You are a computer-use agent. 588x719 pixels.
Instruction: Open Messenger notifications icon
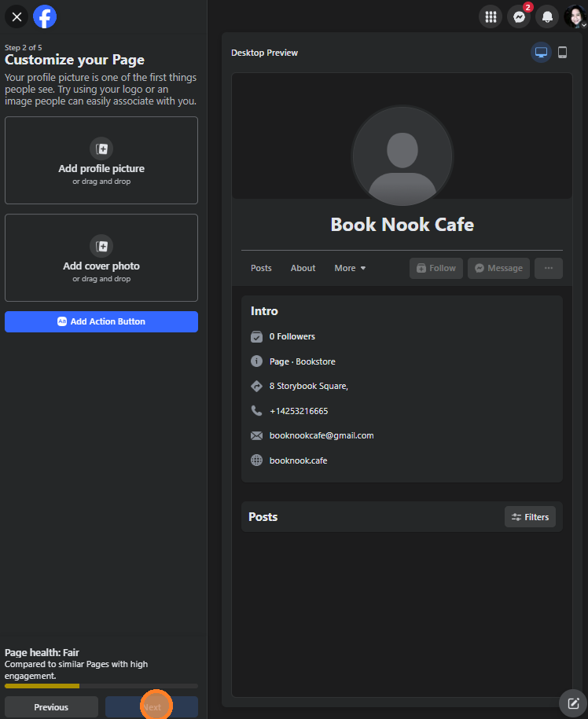[x=519, y=17]
